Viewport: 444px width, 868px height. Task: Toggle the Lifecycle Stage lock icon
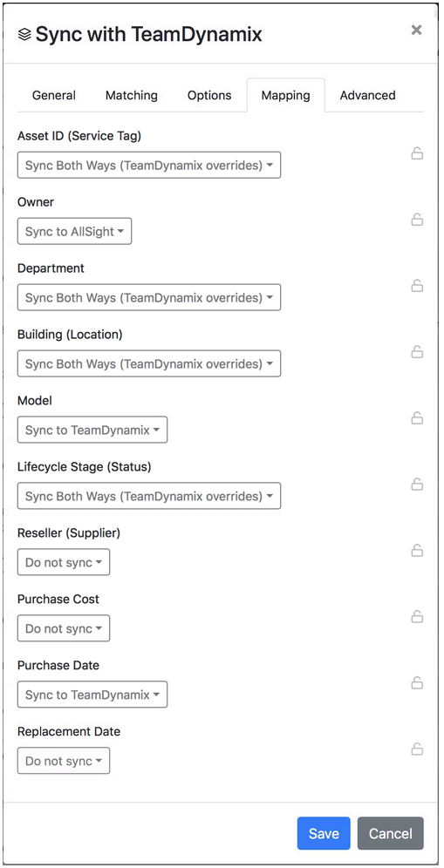coord(417,485)
